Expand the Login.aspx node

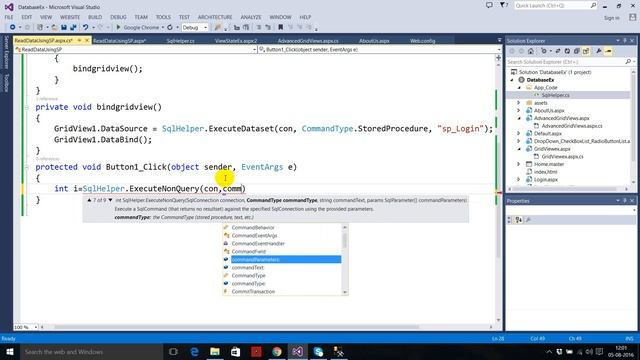[x=519, y=180]
